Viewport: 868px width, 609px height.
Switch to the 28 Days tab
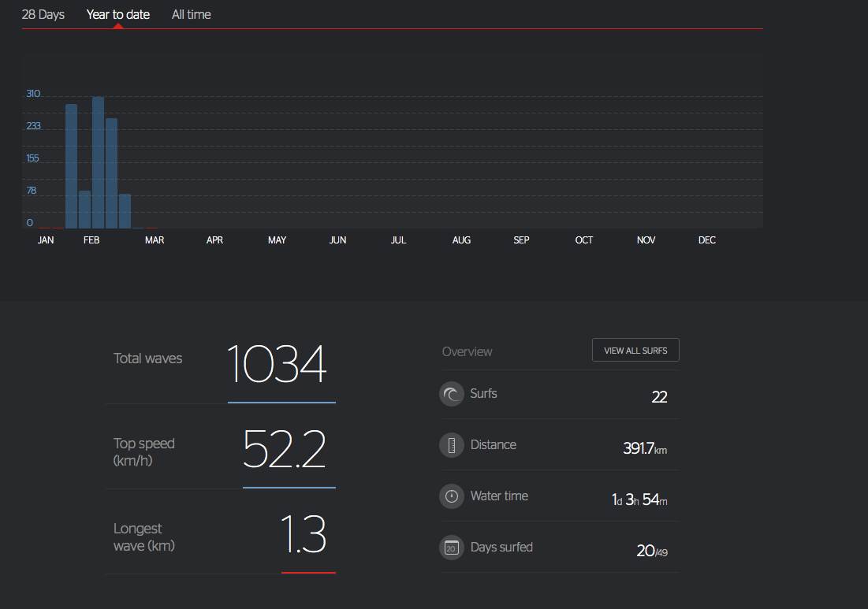pos(43,14)
